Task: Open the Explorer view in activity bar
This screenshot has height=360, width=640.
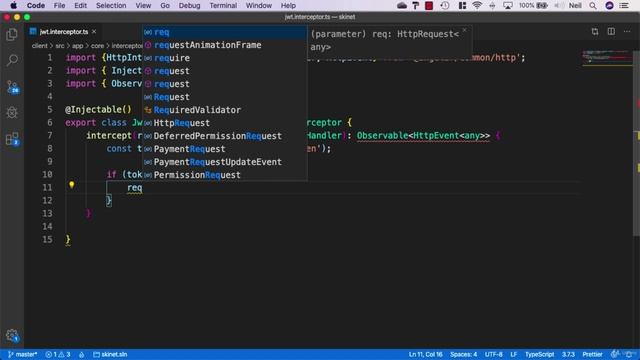Action: [x=12, y=35]
